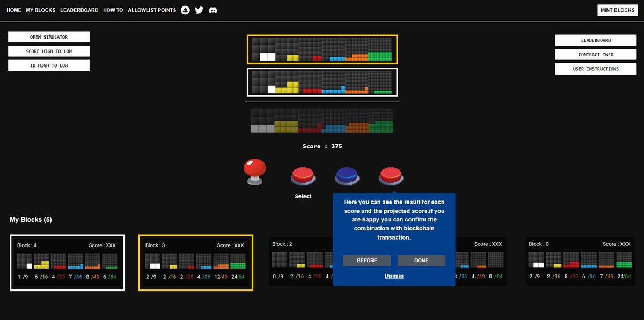Click the white grid tile in Block 3
This screenshot has height=320, width=644.
(152, 261)
